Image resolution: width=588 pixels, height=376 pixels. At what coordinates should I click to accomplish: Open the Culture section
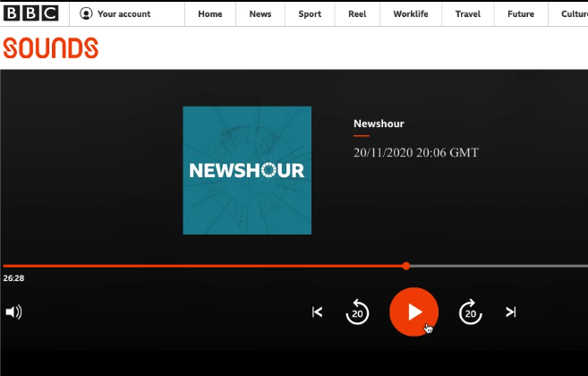pyautogui.click(x=574, y=14)
